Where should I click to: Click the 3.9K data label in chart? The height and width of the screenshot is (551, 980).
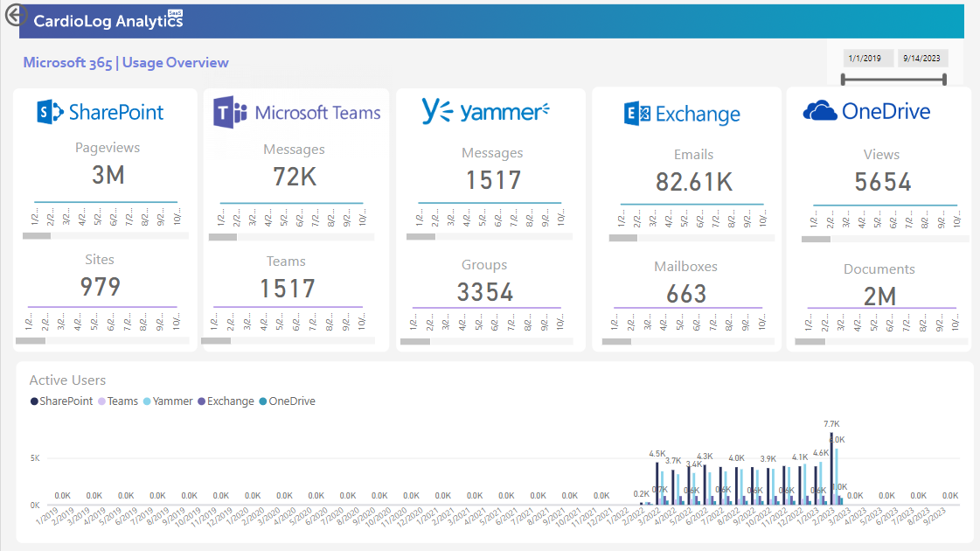point(768,459)
